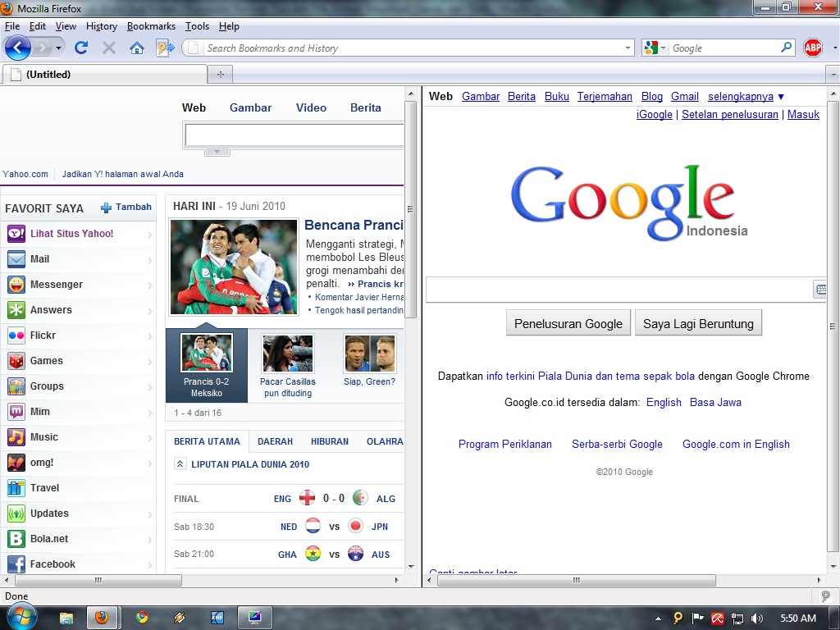Click Saya Lagi Beruntung button
840x630 pixels.
point(698,323)
